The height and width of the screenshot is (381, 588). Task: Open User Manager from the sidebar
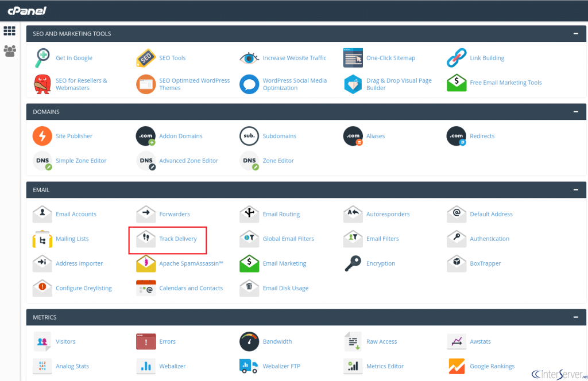coord(10,50)
